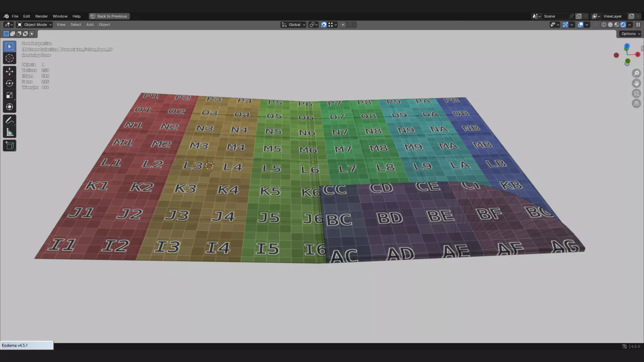Disable viewport overlays toggle
The height and width of the screenshot is (362, 644).
[580, 25]
